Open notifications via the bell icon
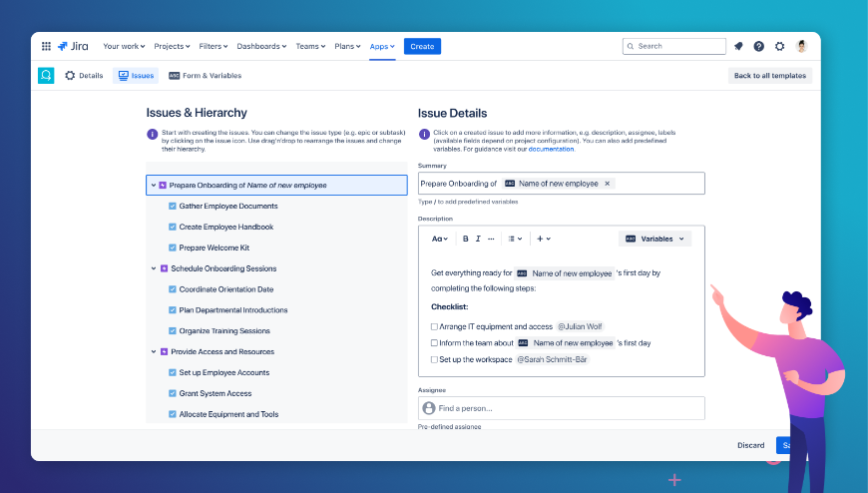Screen dimensions: 868x493 738,46
